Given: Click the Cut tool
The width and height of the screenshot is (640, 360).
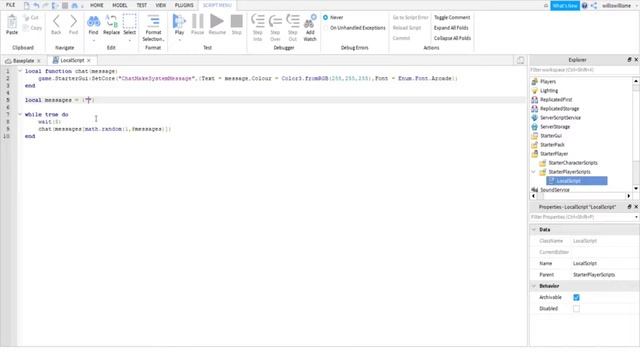Looking at the screenshot, I should (31, 18).
